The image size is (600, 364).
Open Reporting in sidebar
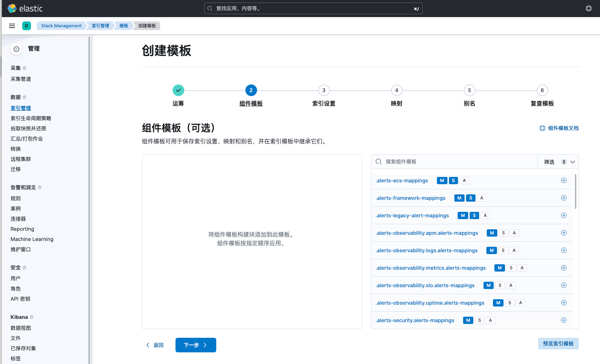[x=22, y=229]
